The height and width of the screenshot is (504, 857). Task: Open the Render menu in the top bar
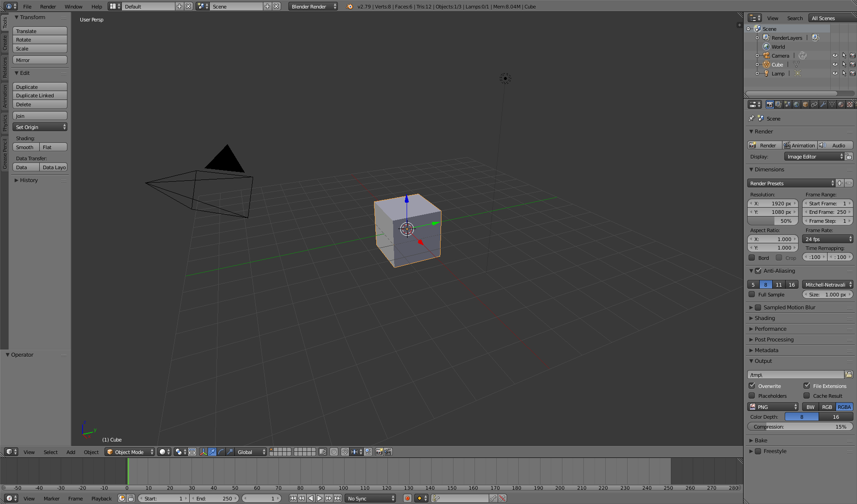click(x=48, y=6)
